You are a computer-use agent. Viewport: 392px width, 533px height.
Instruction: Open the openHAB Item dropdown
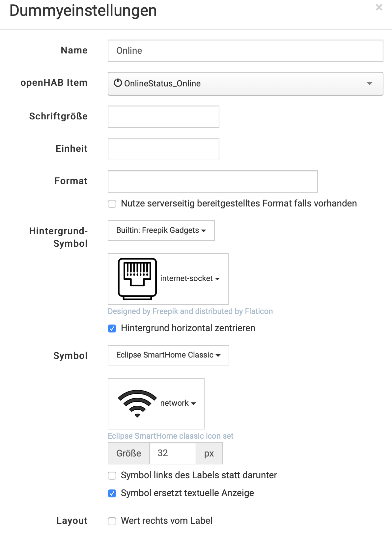pos(245,84)
